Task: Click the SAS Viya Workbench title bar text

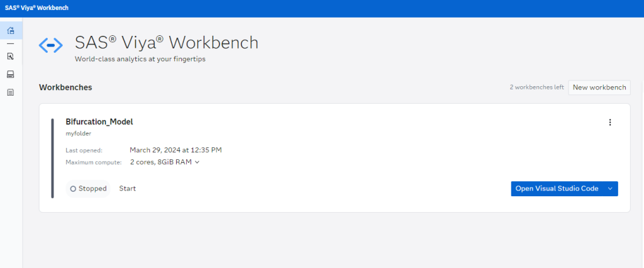Action: [x=36, y=8]
